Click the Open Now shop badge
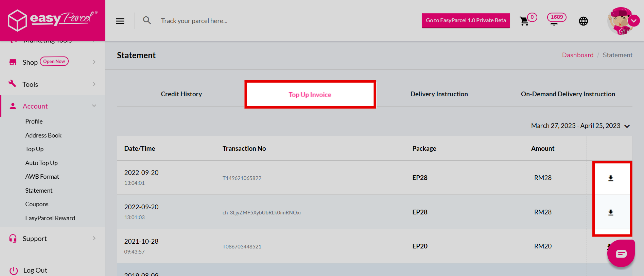Viewport: 644px width, 276px height. click(x=54, y=61)
